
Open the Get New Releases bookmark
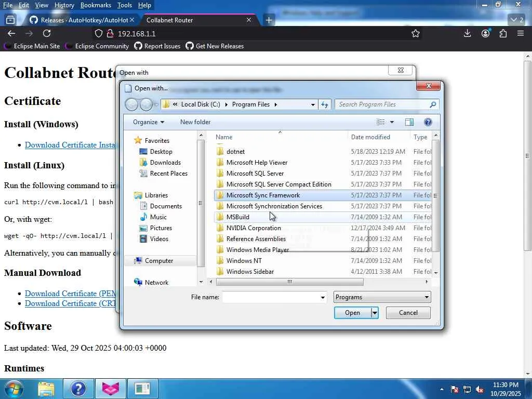(x=215, y=46)
